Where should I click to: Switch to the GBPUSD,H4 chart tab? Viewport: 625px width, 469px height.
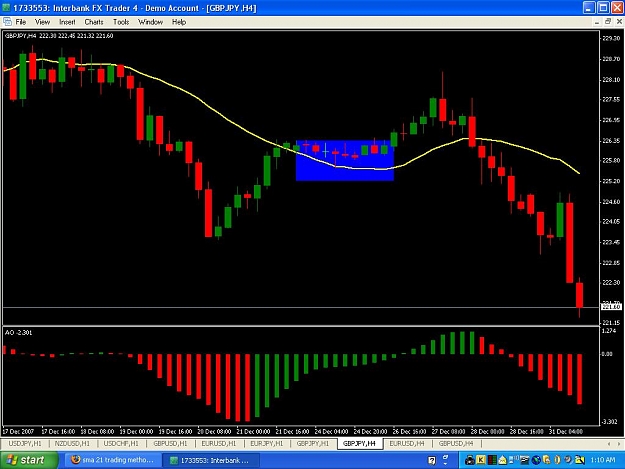456,443
